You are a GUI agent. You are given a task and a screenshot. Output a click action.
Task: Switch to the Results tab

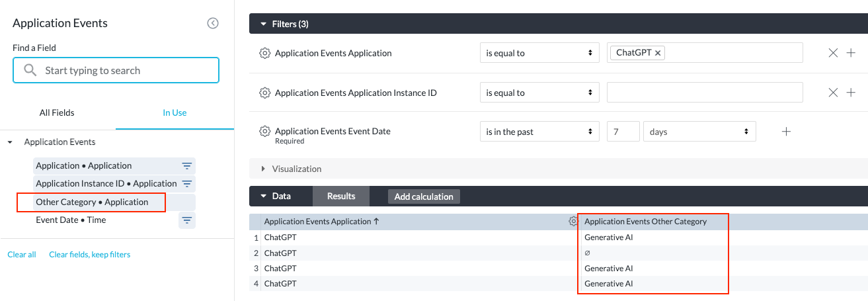click(341, 196)
